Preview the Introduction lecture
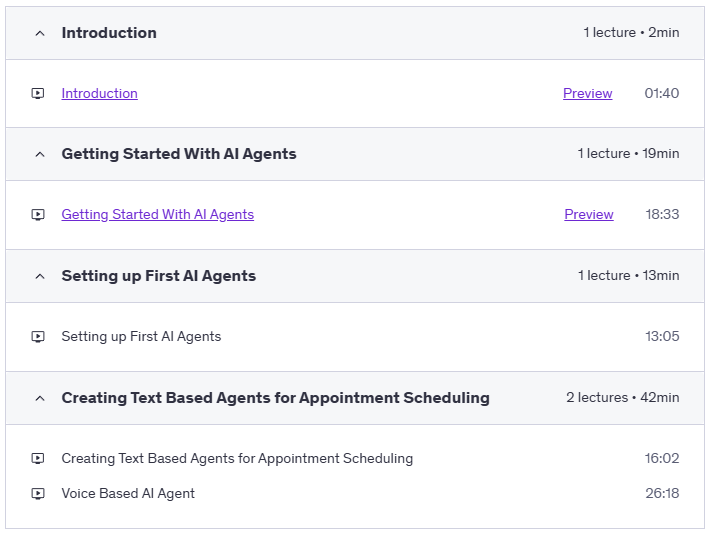This screenshot has width=712, height=535. click(587, 94)
